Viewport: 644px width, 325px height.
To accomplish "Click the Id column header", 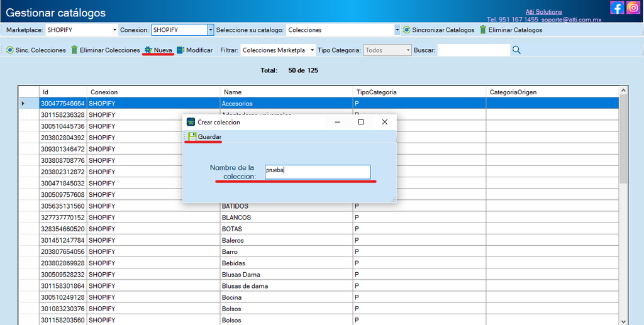I will [x=63, y=92].
